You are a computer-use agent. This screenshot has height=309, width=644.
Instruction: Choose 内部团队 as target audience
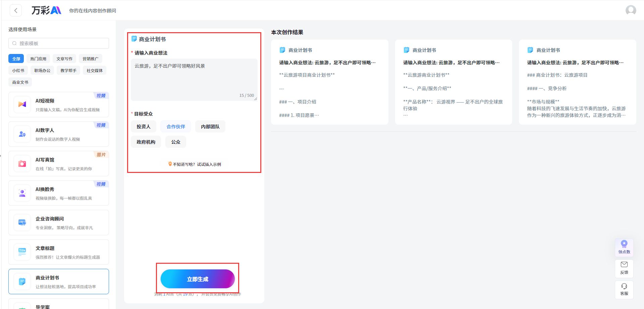point(210,126)
